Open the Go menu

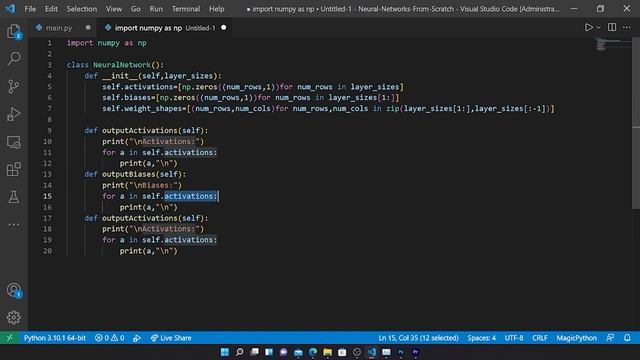pos(136,9)
